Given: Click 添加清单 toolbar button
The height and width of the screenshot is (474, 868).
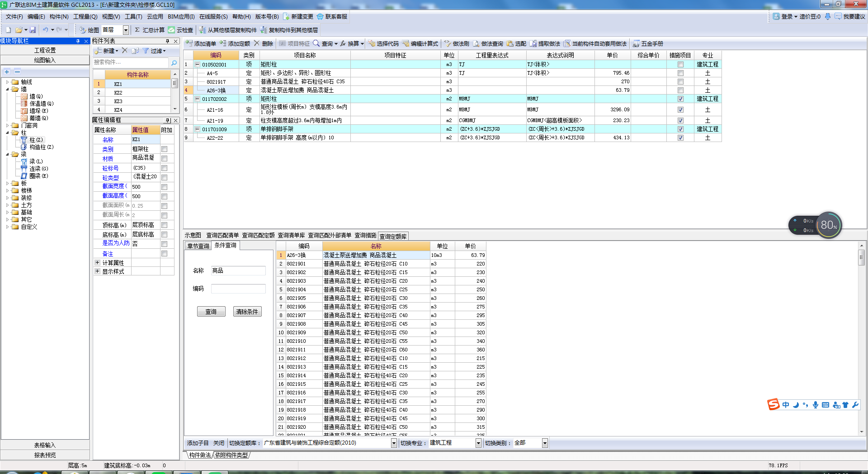Looking at the screenshot, I should 201,43.
